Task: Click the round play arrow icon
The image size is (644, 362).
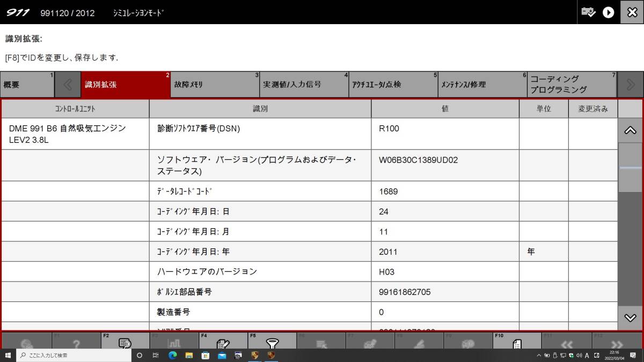Action: coord(608,12)
